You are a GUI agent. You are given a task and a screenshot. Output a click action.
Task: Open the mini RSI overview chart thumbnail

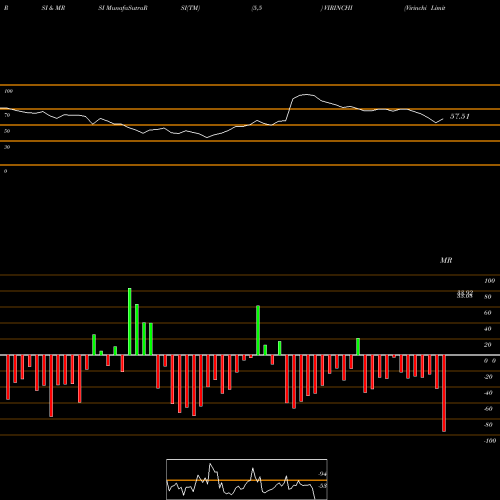pos(247,479)
